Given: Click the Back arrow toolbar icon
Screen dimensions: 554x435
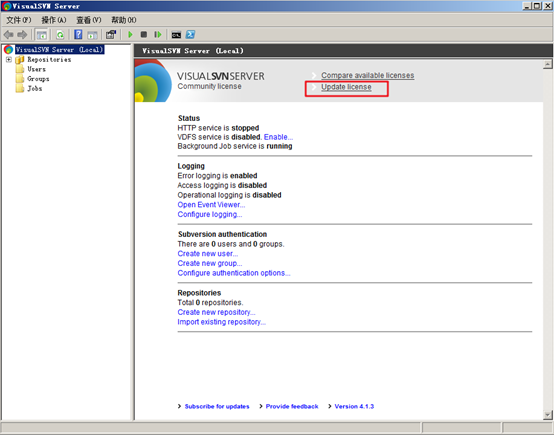Looking at the screenshot, I should coord(8,35).
